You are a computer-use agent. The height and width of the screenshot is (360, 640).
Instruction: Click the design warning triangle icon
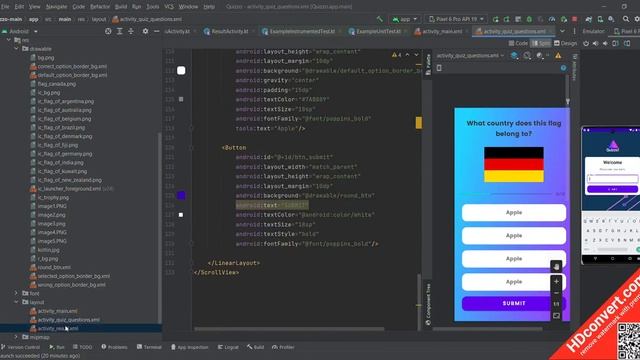point(558,56)
